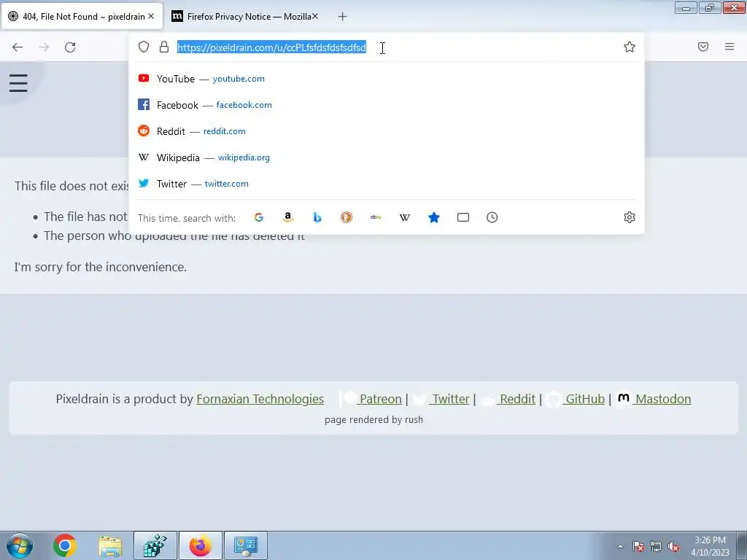The image size is (747, 560).
Task: Close the Firefox Privacy Notice tab
Action: tap(315, 16)
